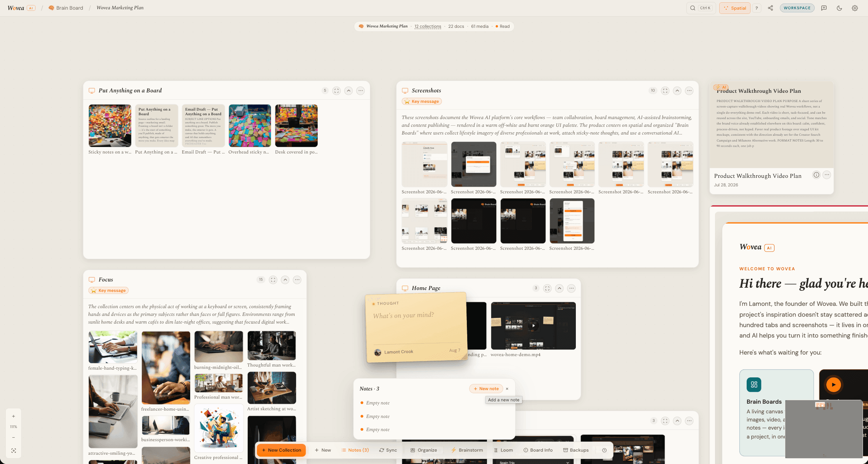This screenshot has width=868, height=464.
Task: Open the Thoughtful man work... image thumbnail
Action: tap(272, 345)
